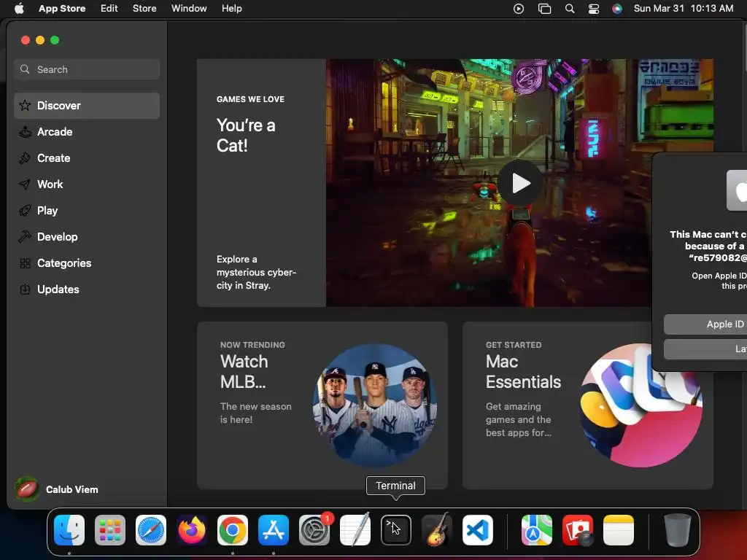
Task: Click the "GET STARTED" label
Action: click(x=514, y=345)
